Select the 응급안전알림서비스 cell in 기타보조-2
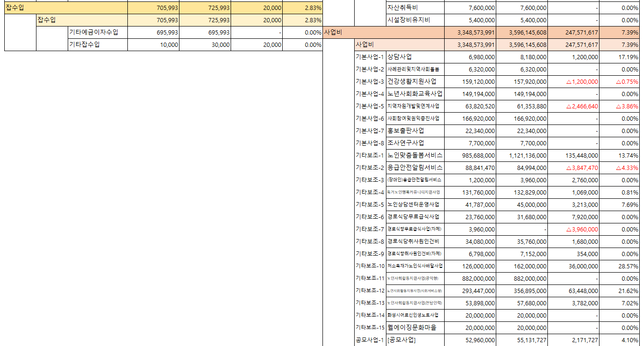 (x=415, y=168)
